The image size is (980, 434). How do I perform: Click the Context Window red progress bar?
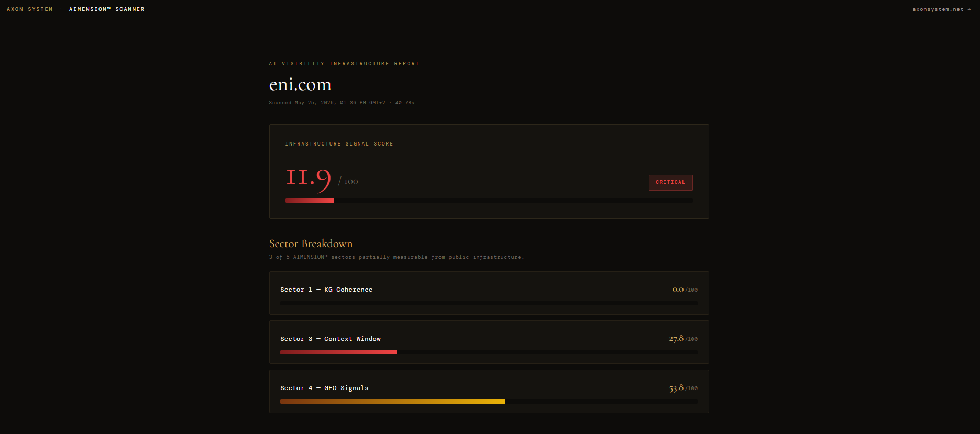[x=338, y=352]
